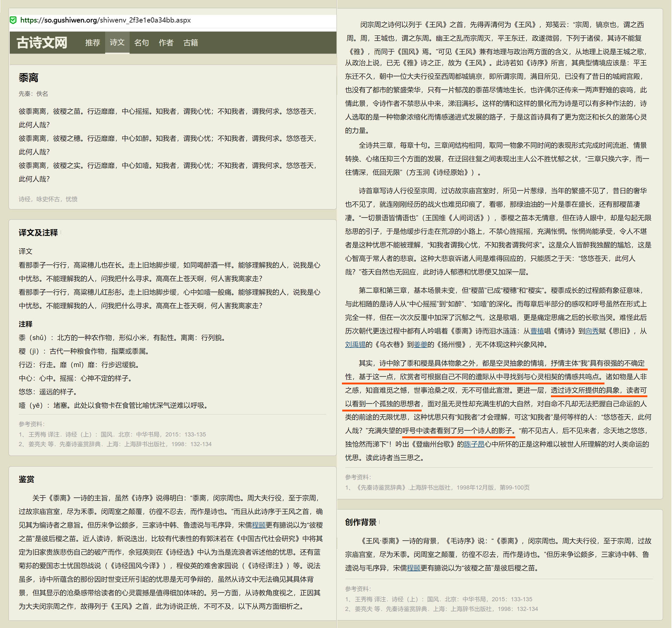This screenshot has height=628, width=672.
Task: Open the 先秦 dynasty link
Action: tap(24, 94)
